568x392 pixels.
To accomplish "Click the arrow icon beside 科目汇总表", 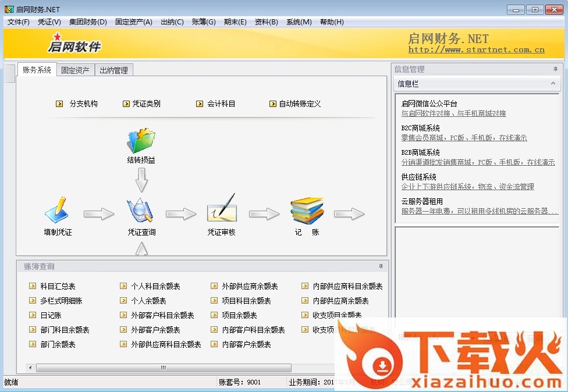I will coord(33,286).
